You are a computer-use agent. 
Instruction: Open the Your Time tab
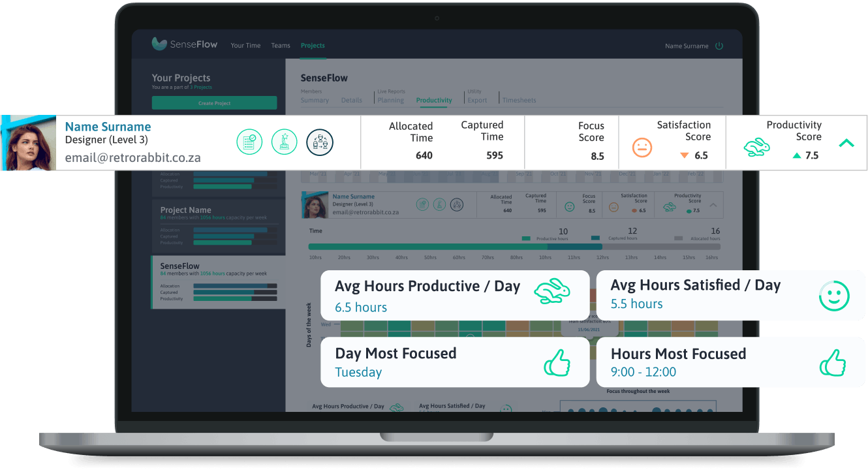(245, 46)
